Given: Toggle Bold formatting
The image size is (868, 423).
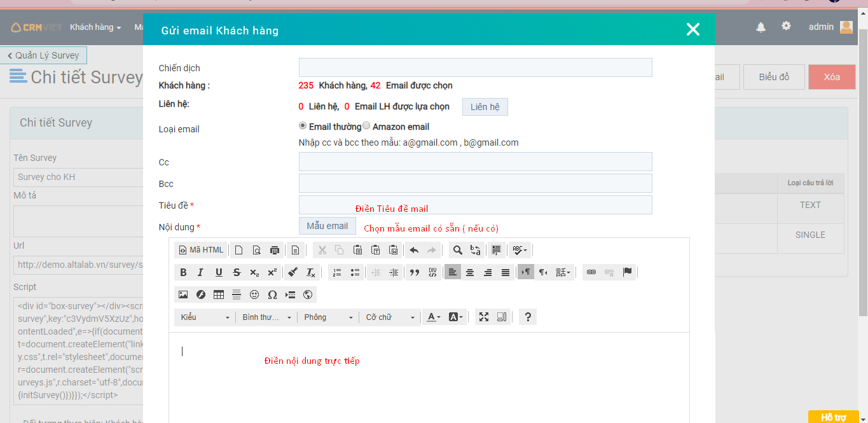Looking at the screenshot, I should coord(183,272).
